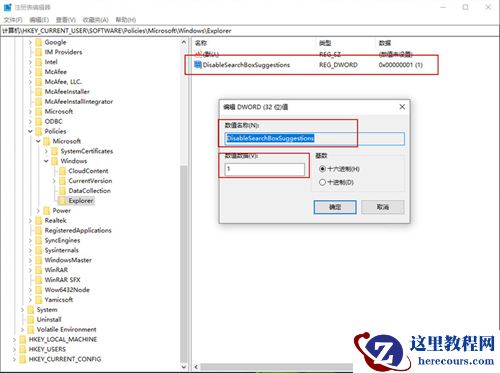Click the tree pane scroll up arrow
The height and width of the screenshot is (373, 500).
(x=184, y=42)
